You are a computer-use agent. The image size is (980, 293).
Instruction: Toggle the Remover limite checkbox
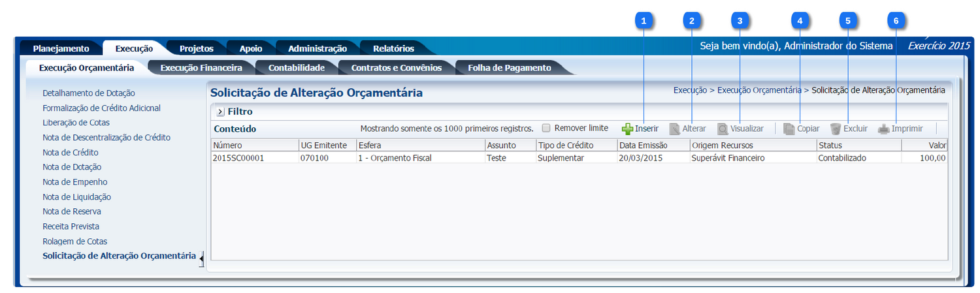(x=547, y=129)
